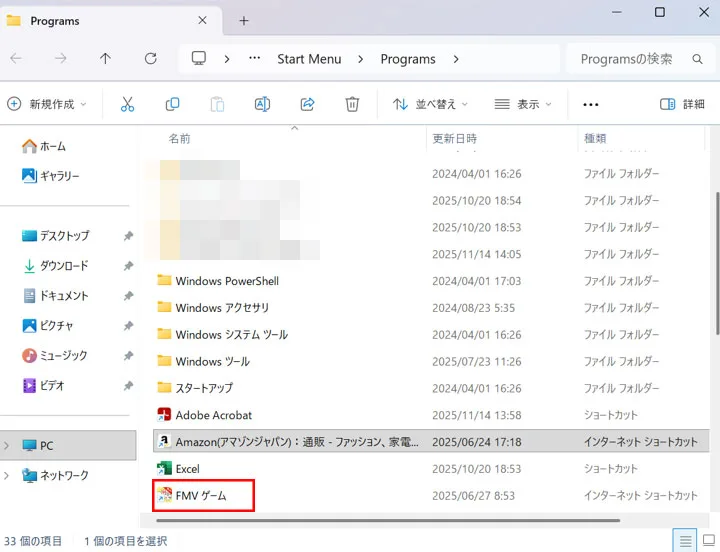This screenshot has height=552, width=720.
Task: Toggle the 詳細 details pane
Action: click(x=682, y=104)
